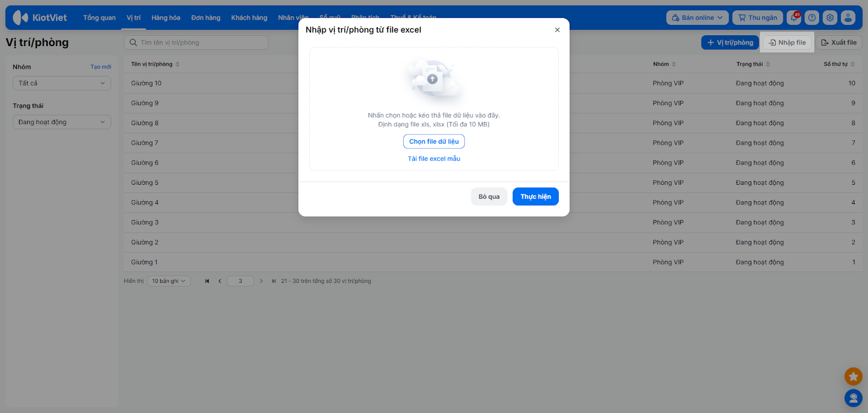The width and height of the screenshot is (868, 413).
Task: Click Đang hoạt động status in Giường 9 row
Action: coord(760,103)
